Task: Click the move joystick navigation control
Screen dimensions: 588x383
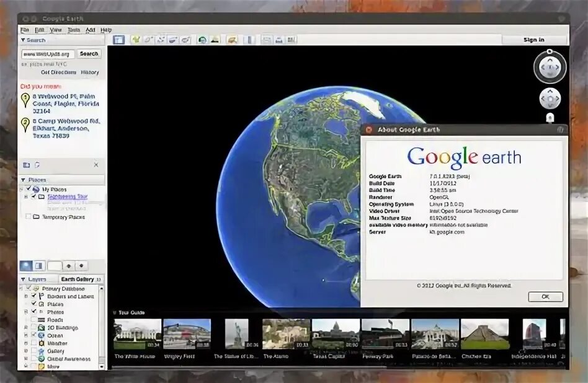Action: 550,99
